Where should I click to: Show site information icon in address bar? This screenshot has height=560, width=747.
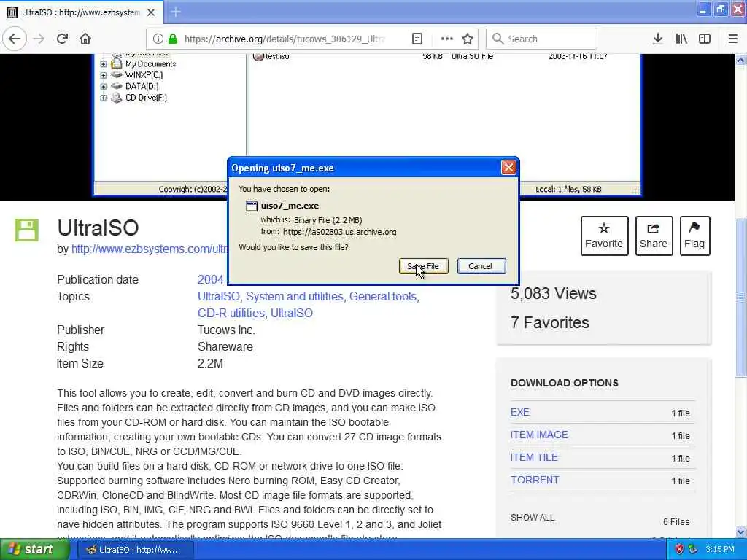pos(158,39)
